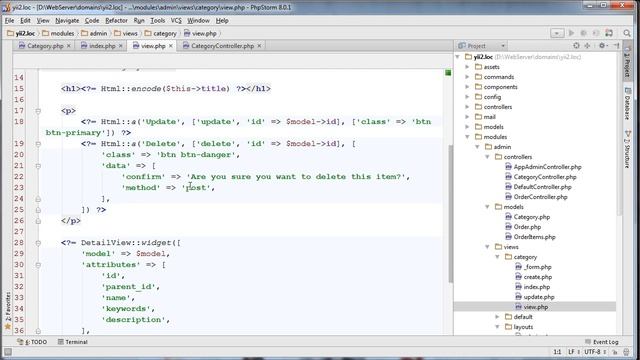Open run configuration dropdown in toolbar
This screenshot has width=640, height=360.
pos(557,33)
